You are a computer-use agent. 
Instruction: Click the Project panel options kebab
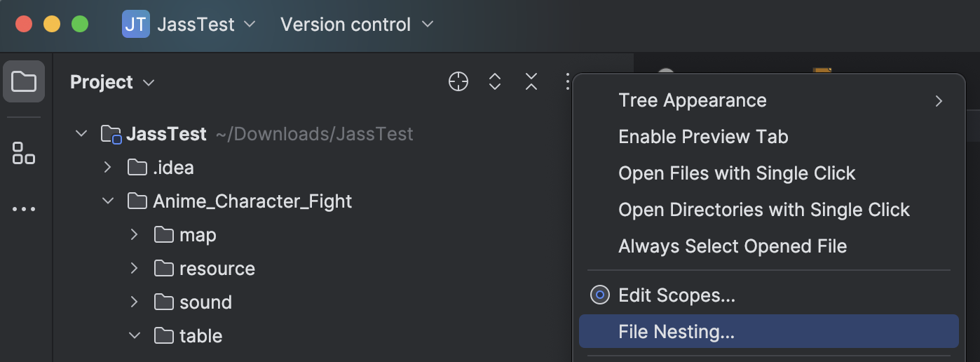[x=566, y=82]
